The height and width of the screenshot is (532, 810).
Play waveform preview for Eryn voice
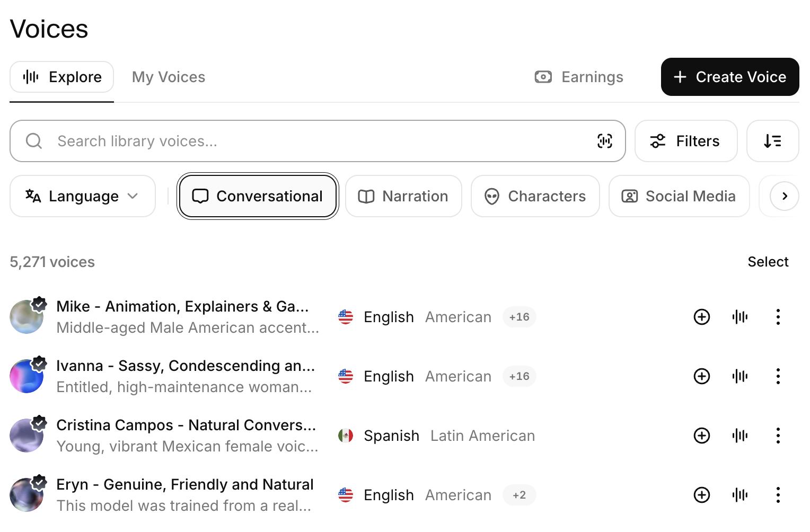click(x=740, y=495)
